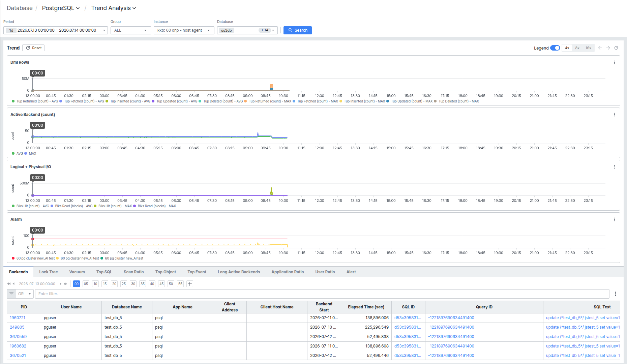The height and width of the screenshot is (364, 627).
Task: Select the 8x zoom option
Action: [x=577, y=48]
